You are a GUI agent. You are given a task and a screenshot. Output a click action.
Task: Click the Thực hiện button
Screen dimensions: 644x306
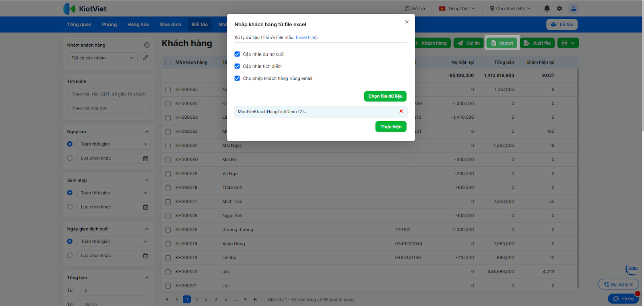[x=391, y=127]
